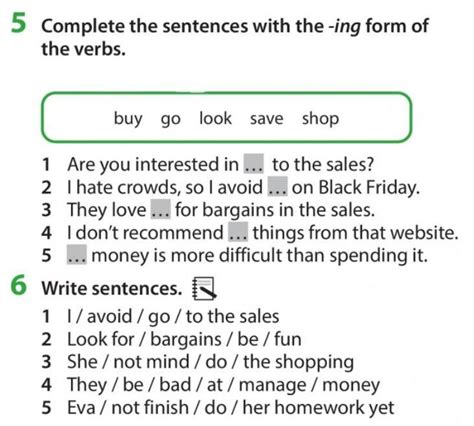Click the green exercise number 5
The width and height of the screenshot is (474, 426).
pyautogui.click(x=19, y=23)
